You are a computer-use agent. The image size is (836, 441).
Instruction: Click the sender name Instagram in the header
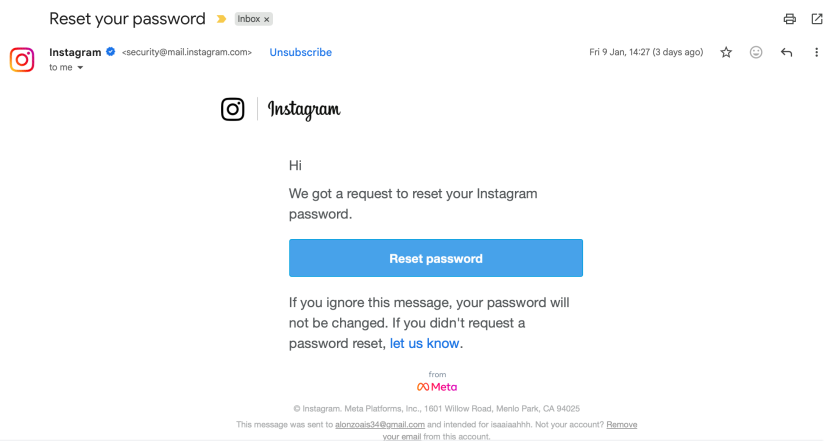click(75, 52)
